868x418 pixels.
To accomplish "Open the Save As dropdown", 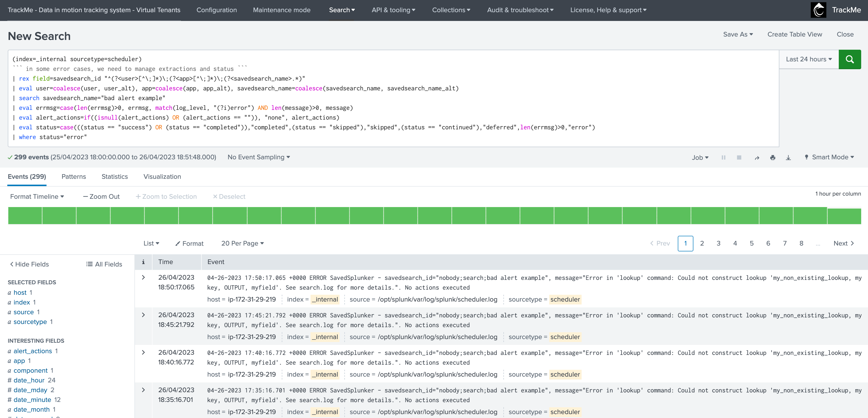I will click(738, 34).
